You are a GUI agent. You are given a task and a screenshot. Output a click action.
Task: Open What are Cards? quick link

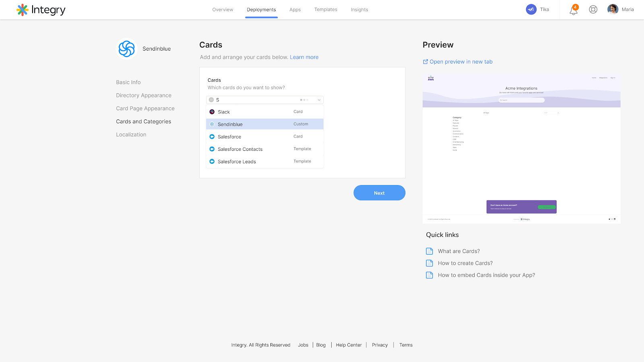pyautogui.click(x=459, y=251)
